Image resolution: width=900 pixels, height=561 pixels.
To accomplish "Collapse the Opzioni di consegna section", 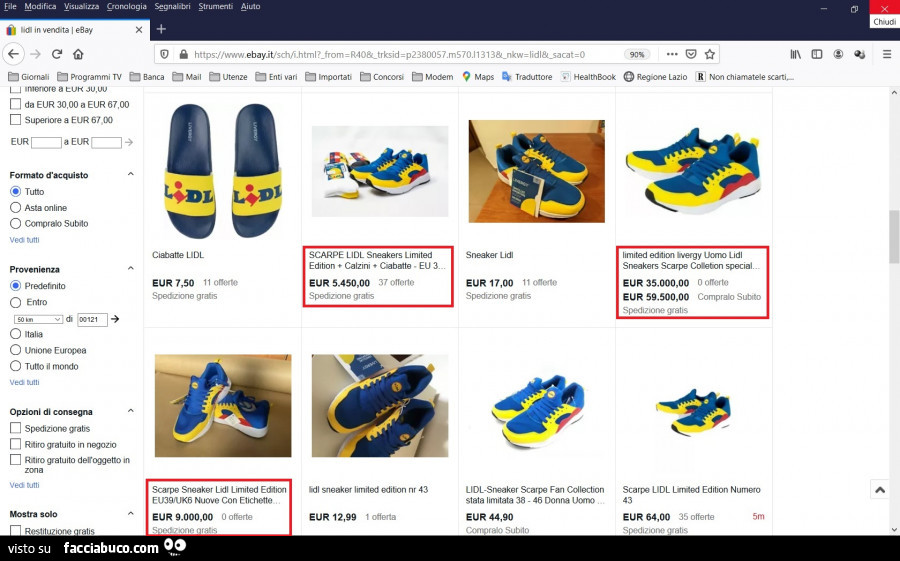I will (130, 411).
